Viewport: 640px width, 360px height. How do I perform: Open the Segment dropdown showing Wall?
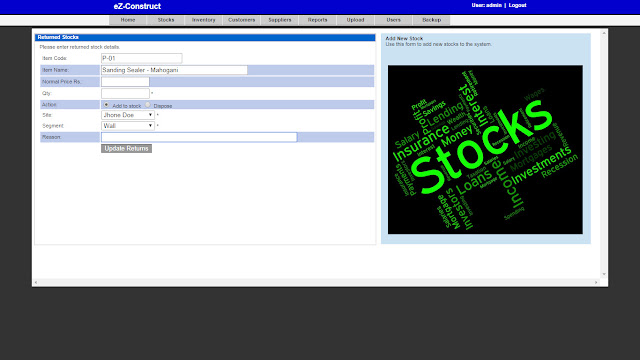click(128, 126)
